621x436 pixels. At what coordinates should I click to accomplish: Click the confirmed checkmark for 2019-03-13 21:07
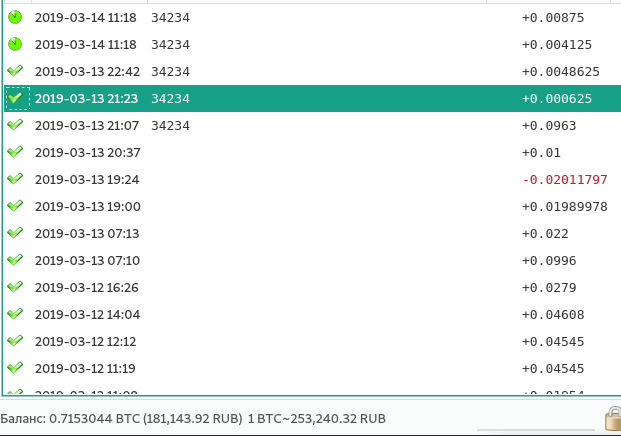click(x=15, y=125)
